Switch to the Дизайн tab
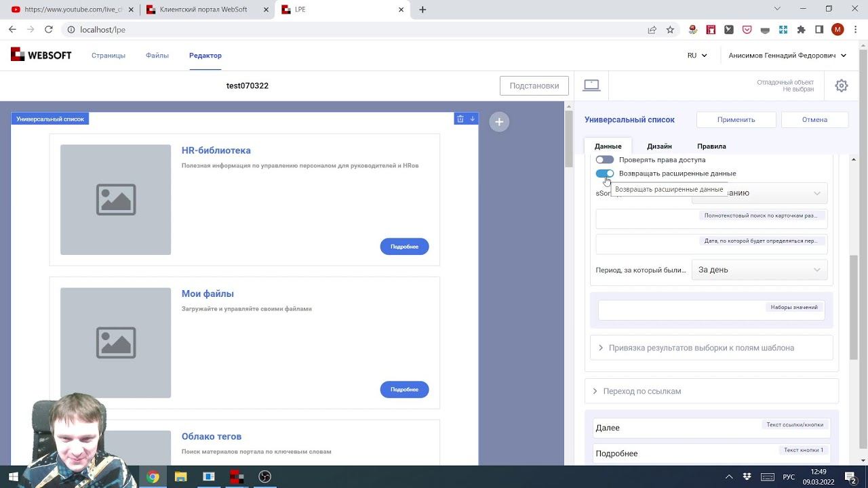The width and height of the screenshot is (868, 488). click(x=659, y=146)
